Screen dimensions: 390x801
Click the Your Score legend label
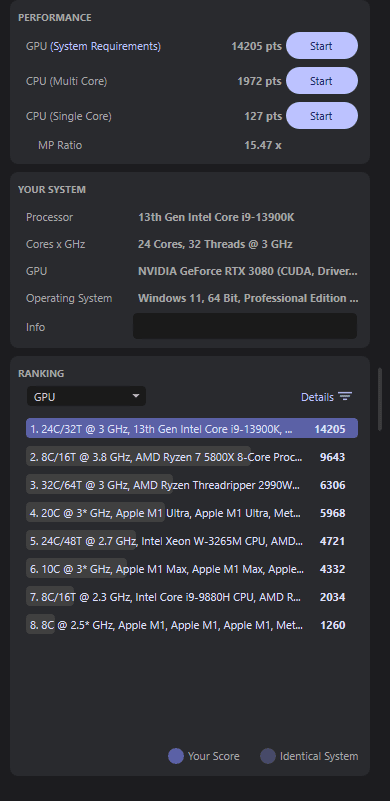[x=213, y=756]
